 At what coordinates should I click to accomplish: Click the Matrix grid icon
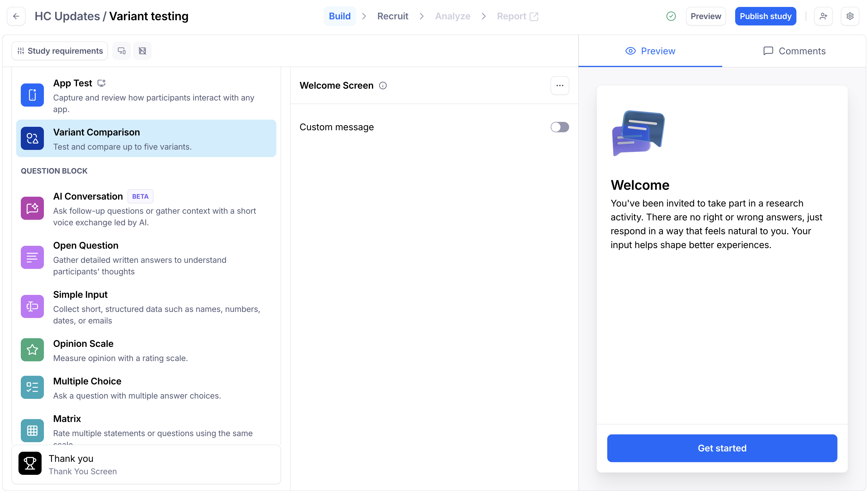tap(32, 431)
